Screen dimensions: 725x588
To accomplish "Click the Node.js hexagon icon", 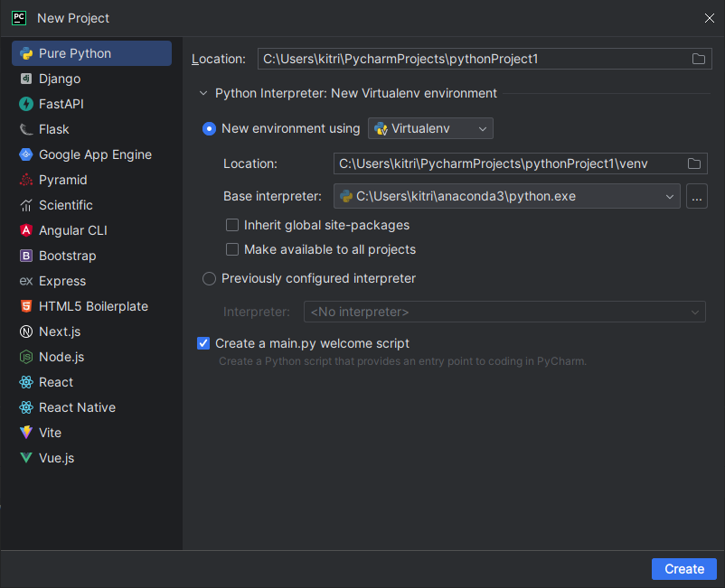I will point(26,357).
